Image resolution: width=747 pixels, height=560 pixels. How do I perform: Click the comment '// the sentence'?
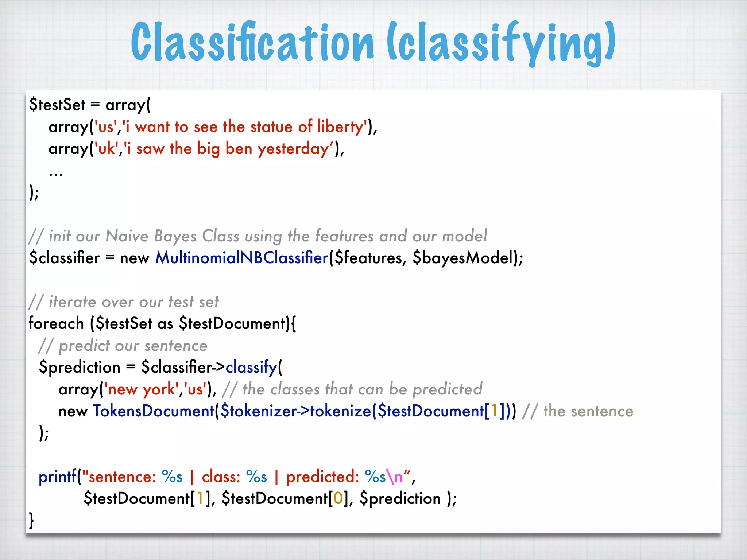(x=578, y=411)
